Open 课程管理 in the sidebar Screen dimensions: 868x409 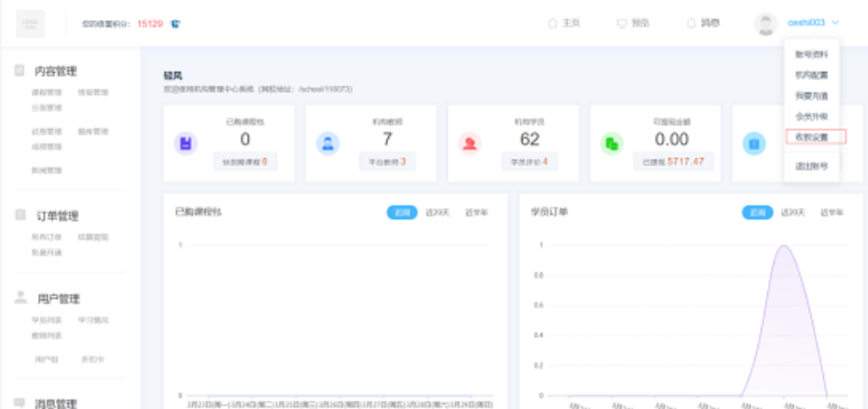[47, 92]
